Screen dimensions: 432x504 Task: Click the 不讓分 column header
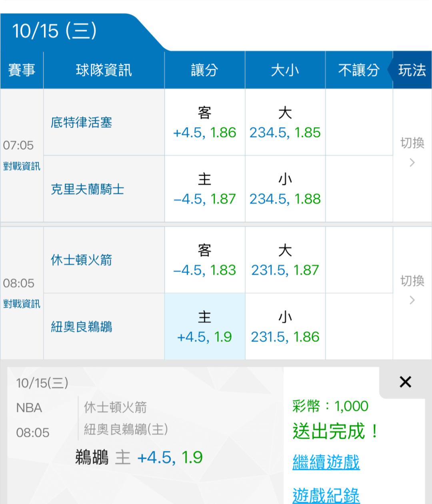point(358,70)
